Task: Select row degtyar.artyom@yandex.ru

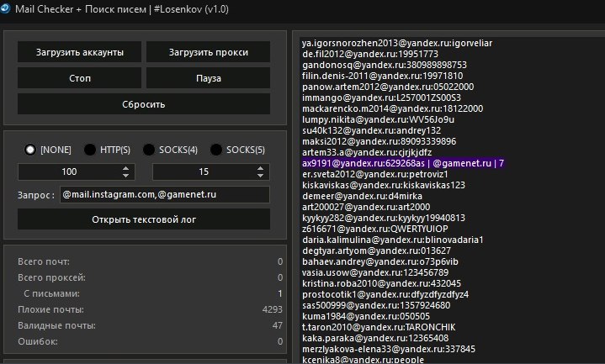Action: tap(376, 251)
